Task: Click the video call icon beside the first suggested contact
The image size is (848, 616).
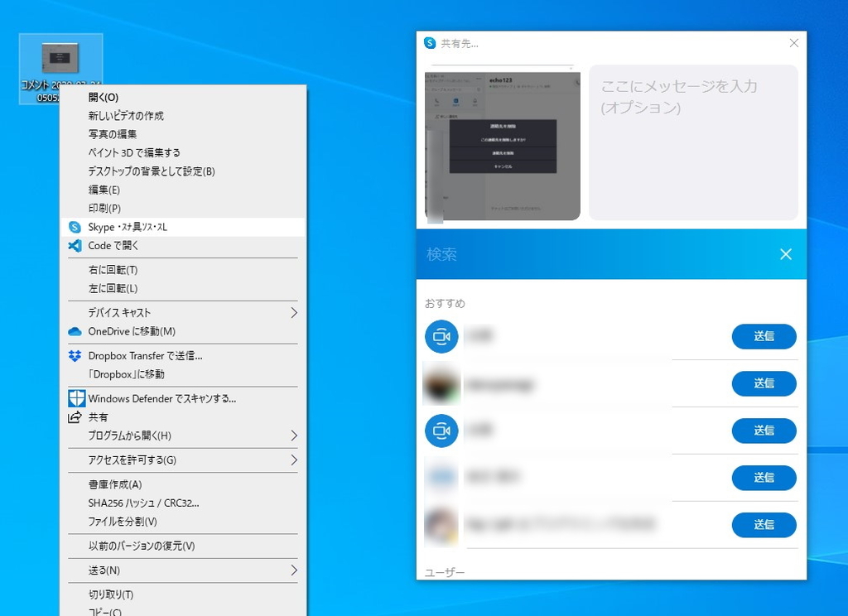Action: click(x=441, y=336)
